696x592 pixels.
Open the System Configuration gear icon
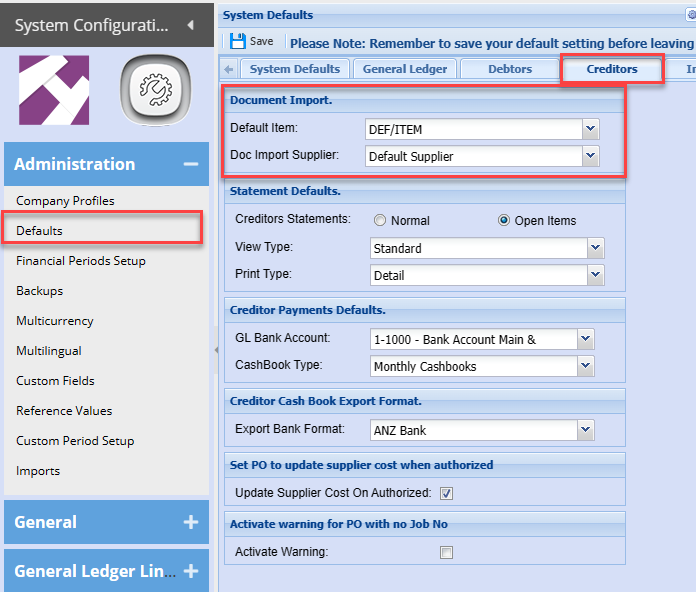click(x=155, y=90)
